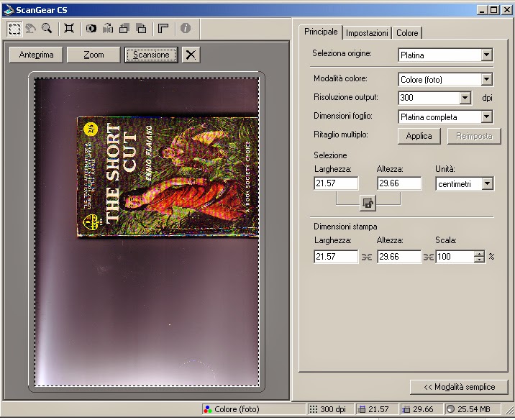This screenshot has height=420, width=515.
Task: Click the Zoom button
Action: 94,55
